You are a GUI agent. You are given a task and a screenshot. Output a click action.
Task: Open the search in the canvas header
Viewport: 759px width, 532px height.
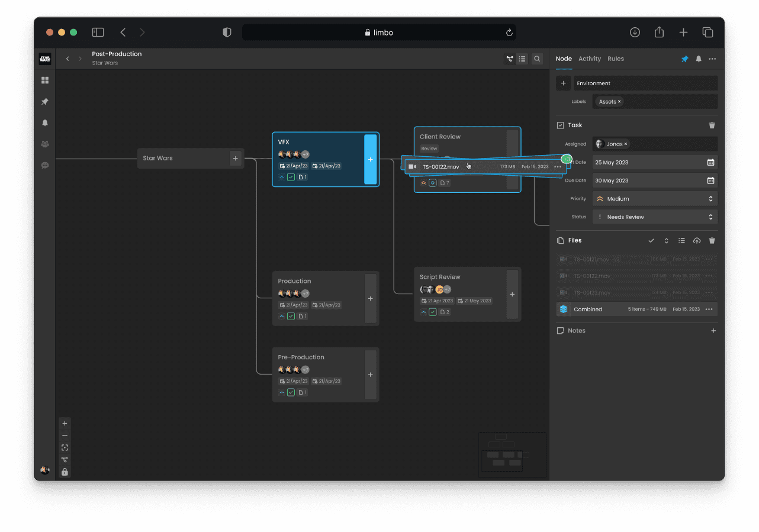click(x=537, y=59)
